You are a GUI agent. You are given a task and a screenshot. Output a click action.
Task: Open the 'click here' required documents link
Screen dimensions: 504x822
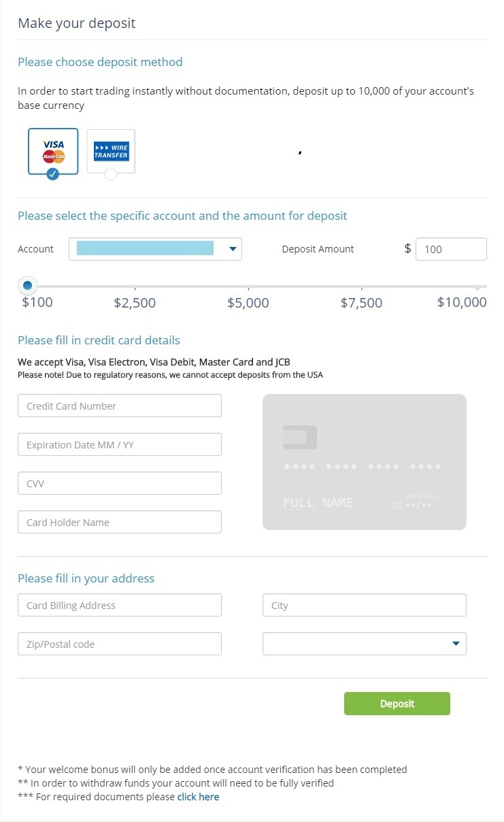tap(198, 797)
